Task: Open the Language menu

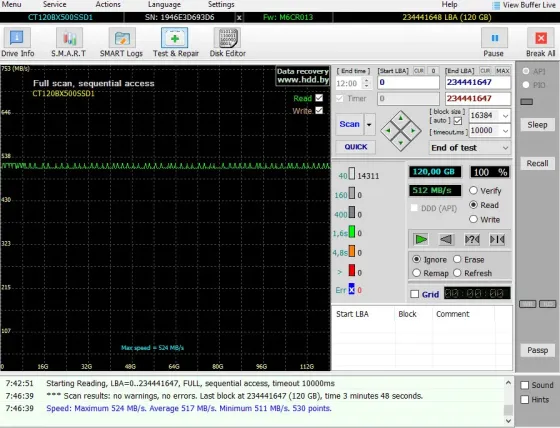Action: point(164,5)
